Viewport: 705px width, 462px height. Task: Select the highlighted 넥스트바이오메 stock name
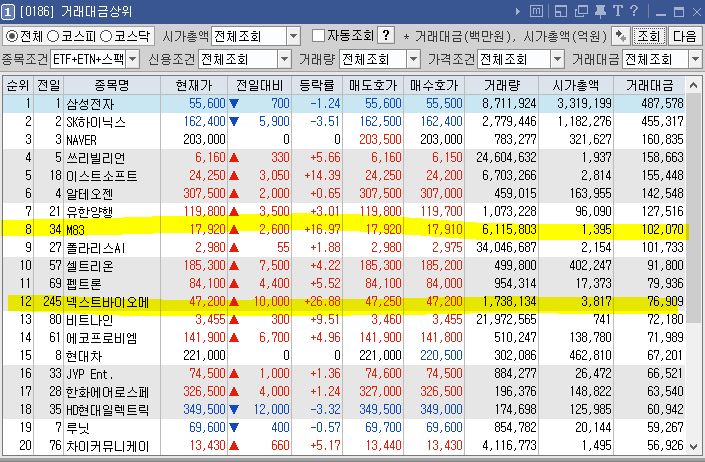tap(107, 302)
